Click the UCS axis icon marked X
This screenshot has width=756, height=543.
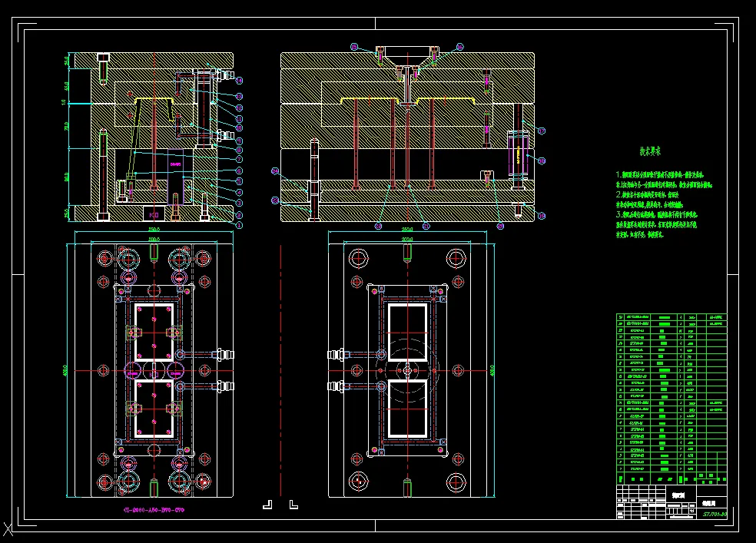tap(8, 529)
